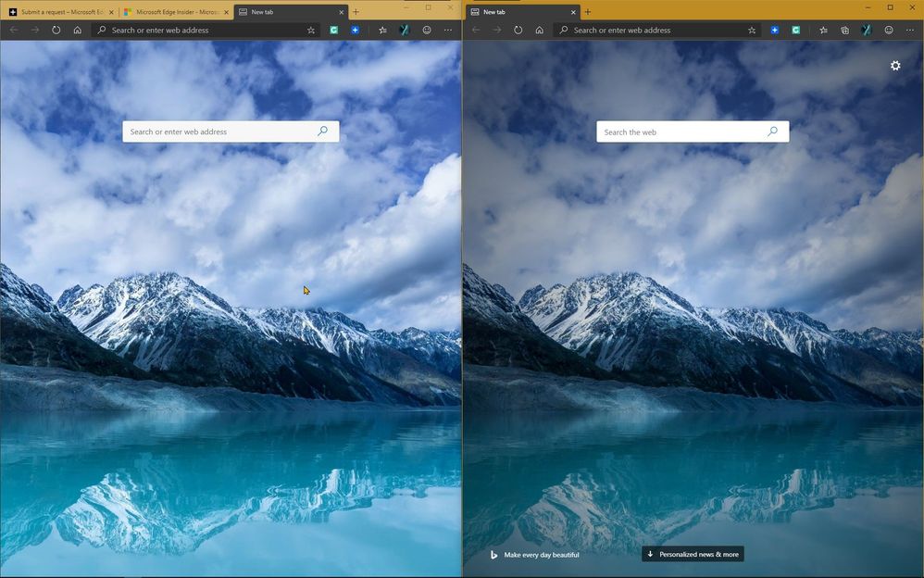Click the Search or enter web address page box
924x578 pixels.
(231, 132)
